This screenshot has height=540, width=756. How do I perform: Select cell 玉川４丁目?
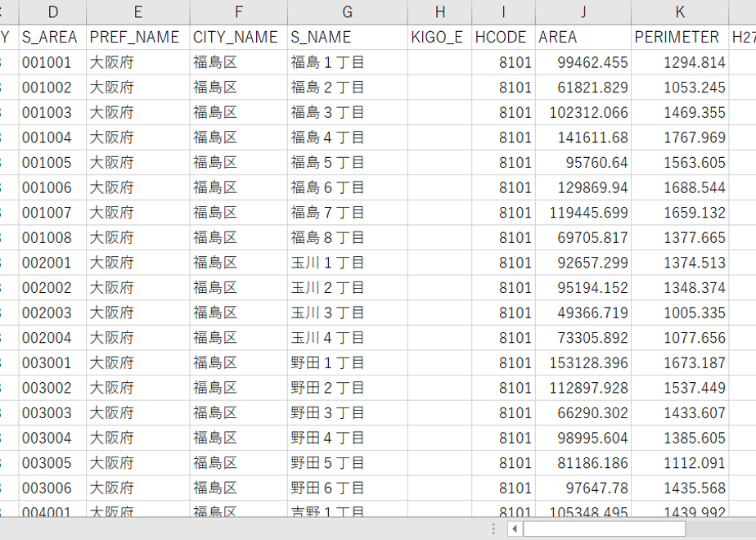point(348,337)
